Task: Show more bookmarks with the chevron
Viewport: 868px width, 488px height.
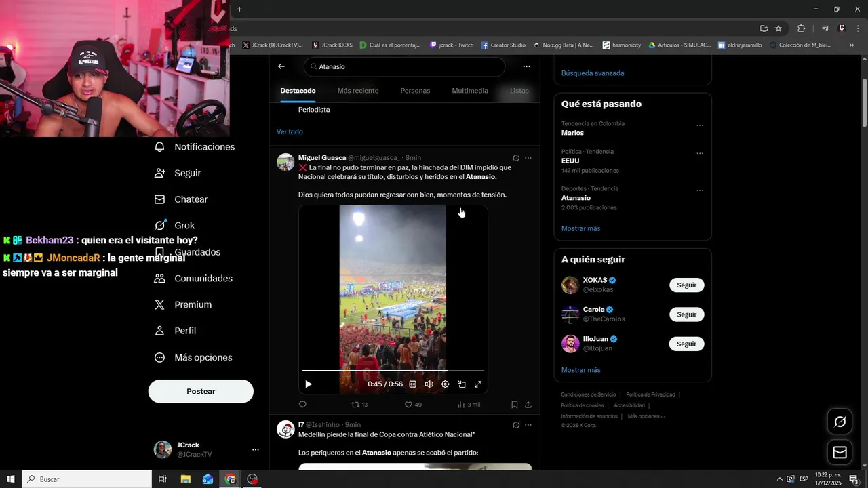Action: tap(852, 45)
